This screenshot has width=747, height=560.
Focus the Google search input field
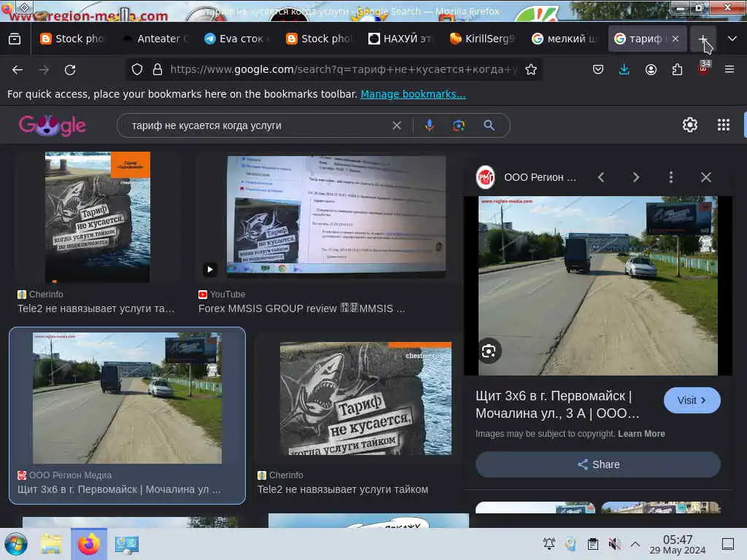pyautogui.click(x=258, y=125)
